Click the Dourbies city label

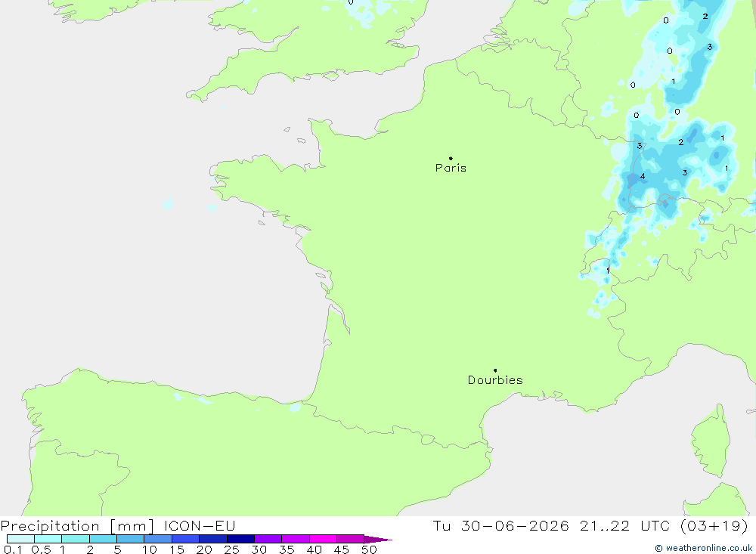click(x=495, y=380)
